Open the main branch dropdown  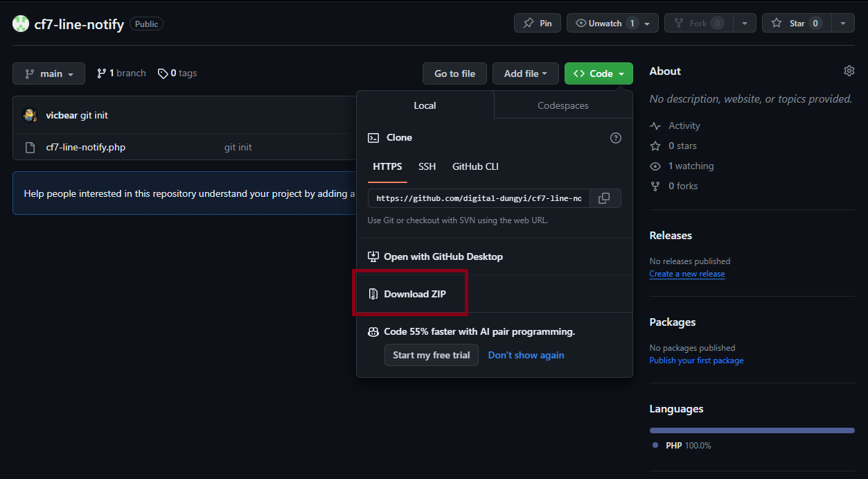click(48, 73)
